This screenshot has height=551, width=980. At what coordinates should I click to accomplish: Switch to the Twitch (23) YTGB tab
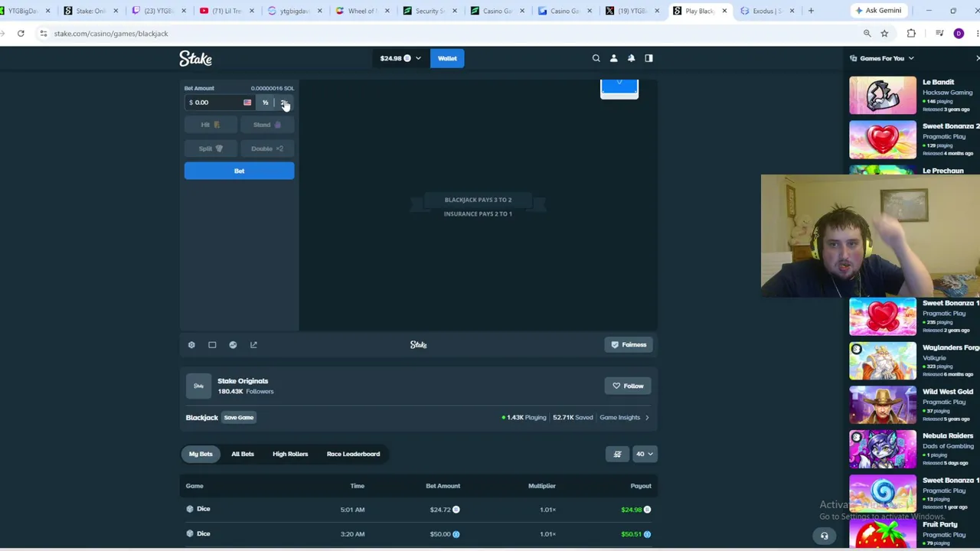click(x=158, y=11)
